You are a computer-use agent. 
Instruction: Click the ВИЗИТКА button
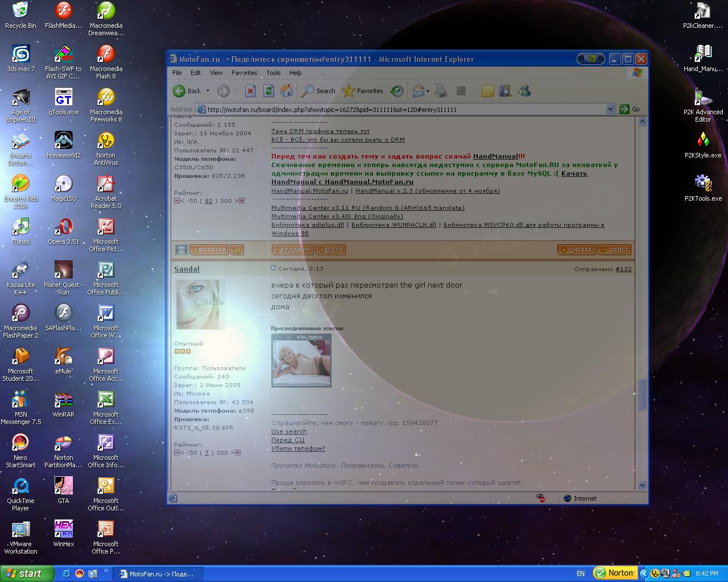208,250
